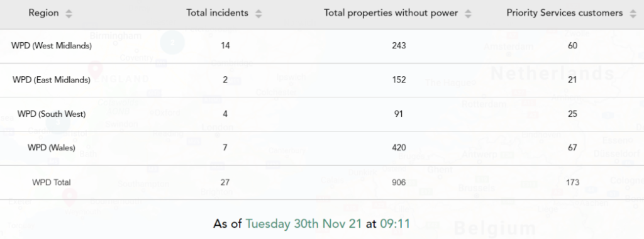The image size is (644, 239).
Task: Sort by Total incidents arrow icon
Action: coord(258,14)
